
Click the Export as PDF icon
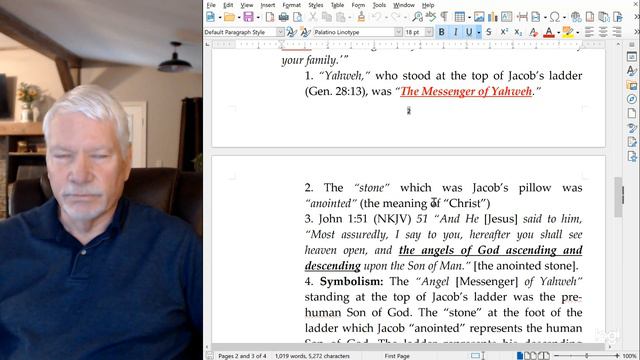coord(270,17)
